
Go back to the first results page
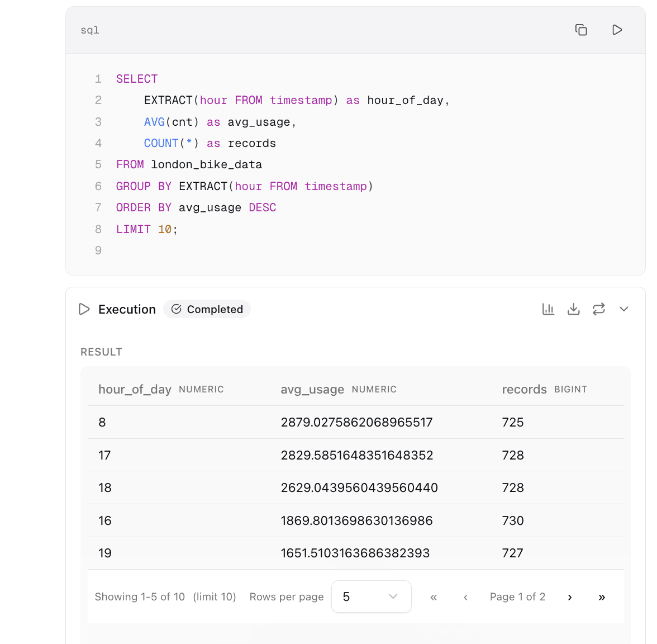[x=434, y=596]
